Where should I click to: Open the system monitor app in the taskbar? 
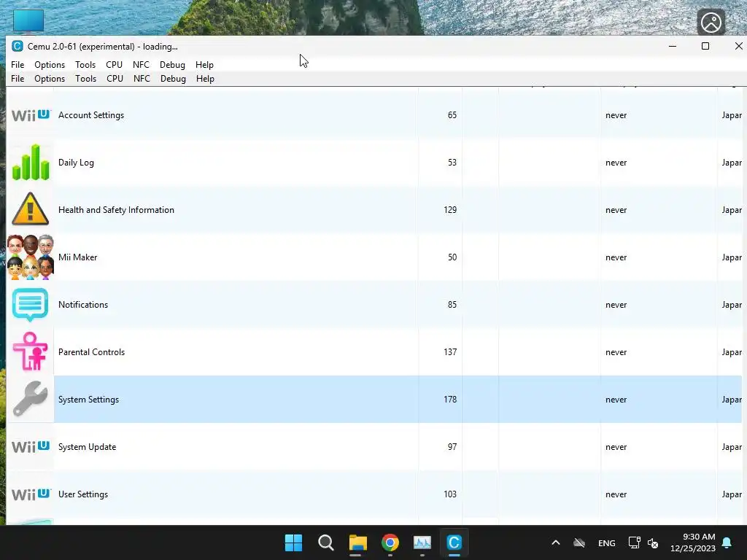[422, 542]
